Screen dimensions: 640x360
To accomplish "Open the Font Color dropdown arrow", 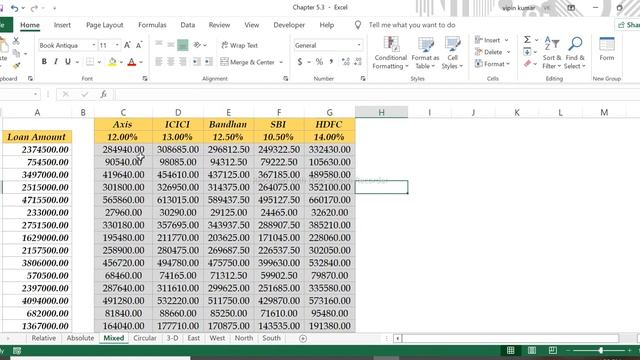I will click(x=141, y=62).
